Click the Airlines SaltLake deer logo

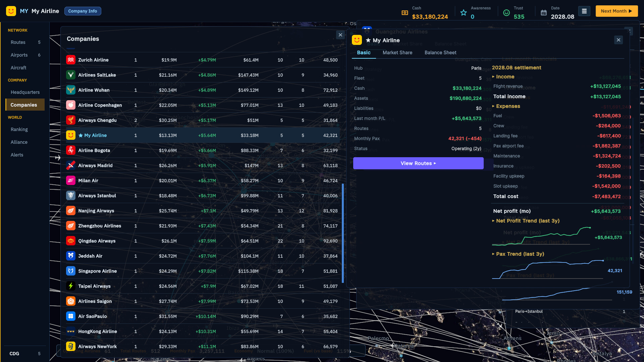[71, 75]
